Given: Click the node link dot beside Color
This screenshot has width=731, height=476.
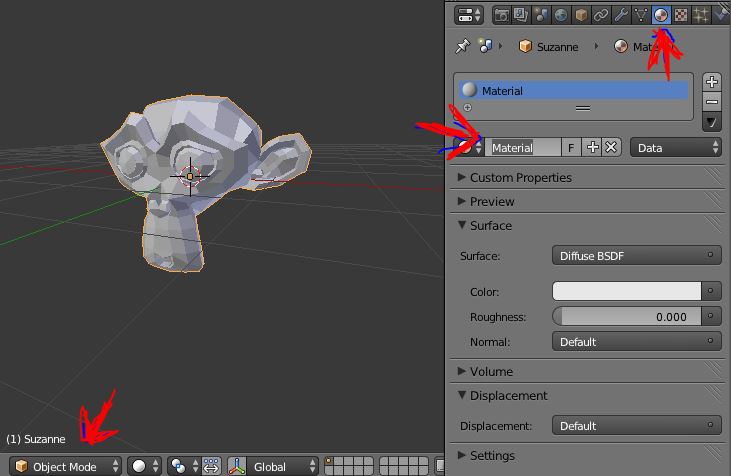Looking at the screenshot, I should 710,291.
